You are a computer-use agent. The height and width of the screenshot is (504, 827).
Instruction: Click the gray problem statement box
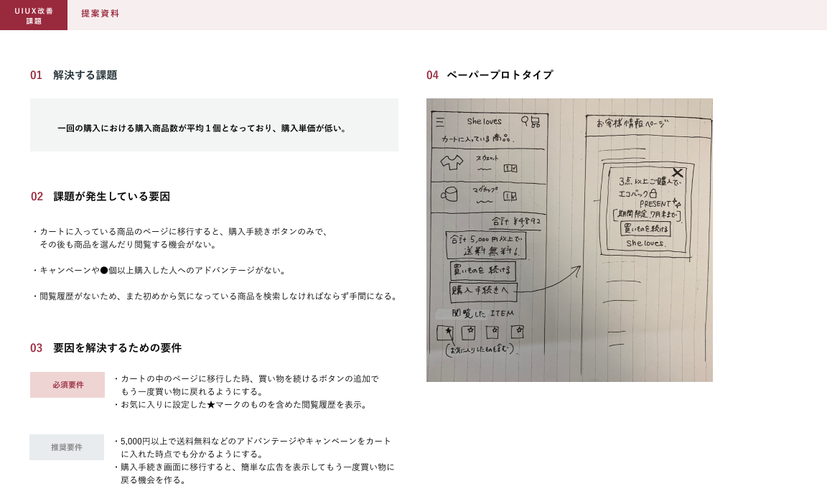[x=214, y=125]
